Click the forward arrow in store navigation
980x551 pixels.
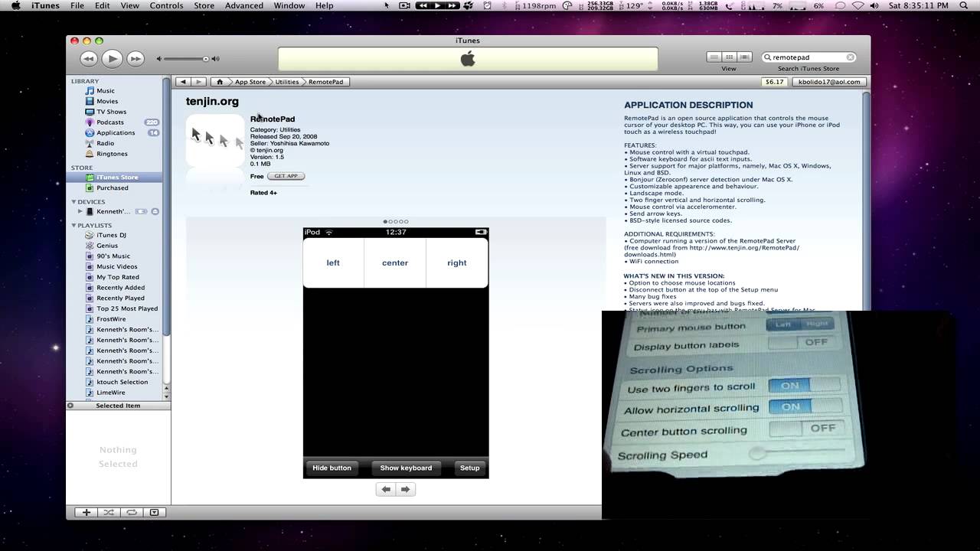tap(198, 82)
